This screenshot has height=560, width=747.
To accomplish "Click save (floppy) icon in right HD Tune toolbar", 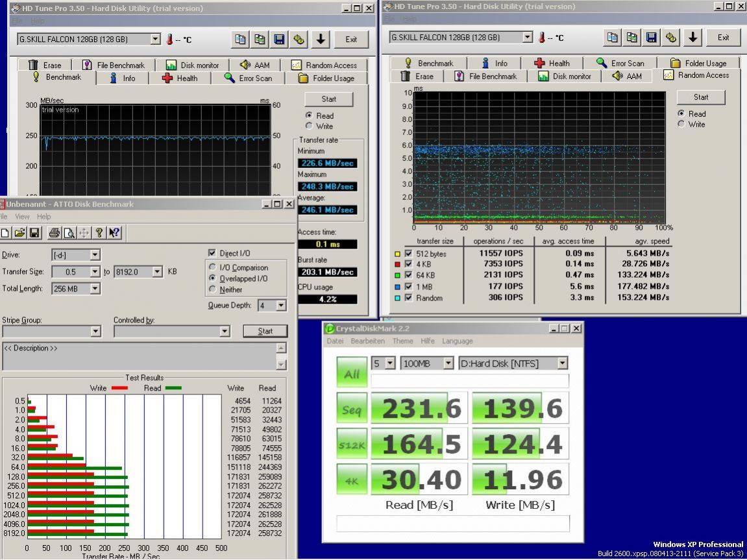I will click(x=652, y=38).
